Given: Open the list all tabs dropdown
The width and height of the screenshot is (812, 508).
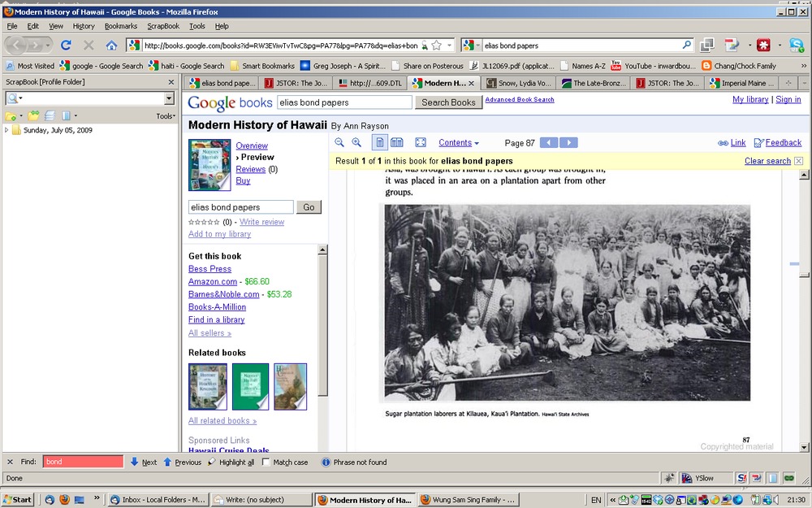Looking at the screenshot, I should pyautogui.click(x=804, y=83).
